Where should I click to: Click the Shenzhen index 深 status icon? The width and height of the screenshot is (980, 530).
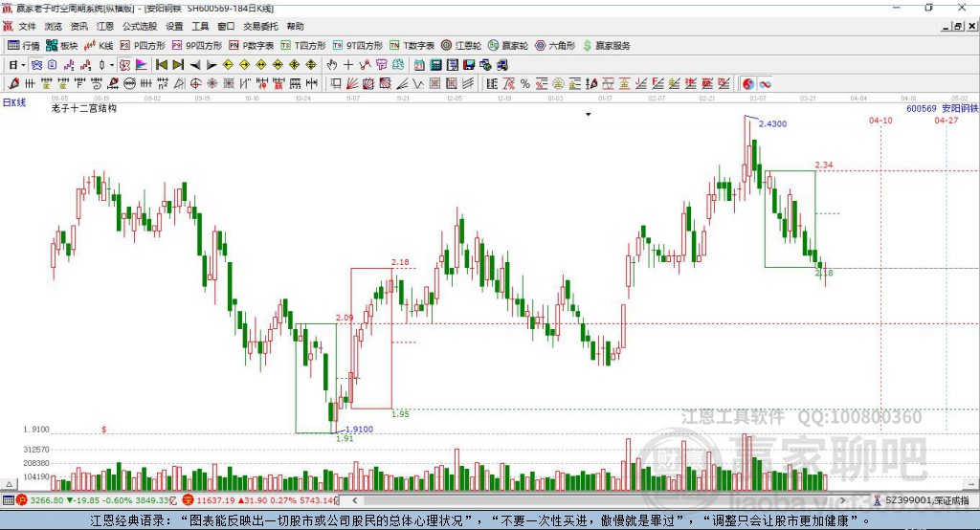[x=189, y=500]
